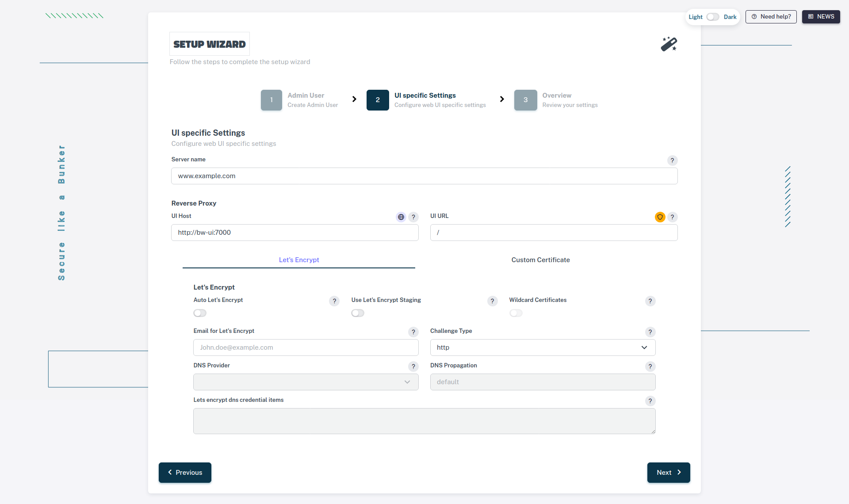Switch to the Custom Certificate tab
The height and width of the screenshot is (504, 849).
pyautogui.click(x=540, y=260)
